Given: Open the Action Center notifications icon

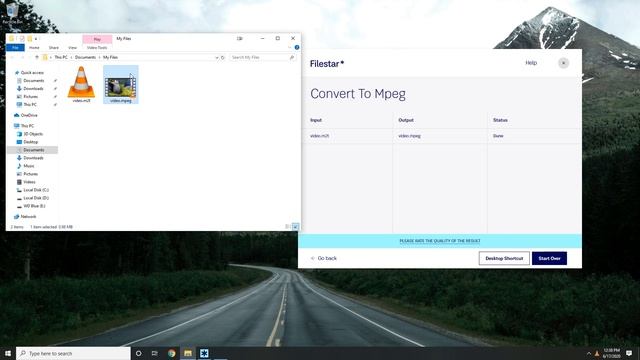Looking at the screenshot, I should point(629,353).
